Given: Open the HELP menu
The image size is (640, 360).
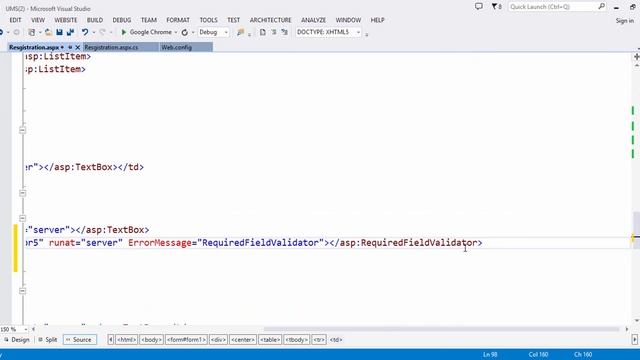Looking at the screenshot, I should tap(378, 20).
